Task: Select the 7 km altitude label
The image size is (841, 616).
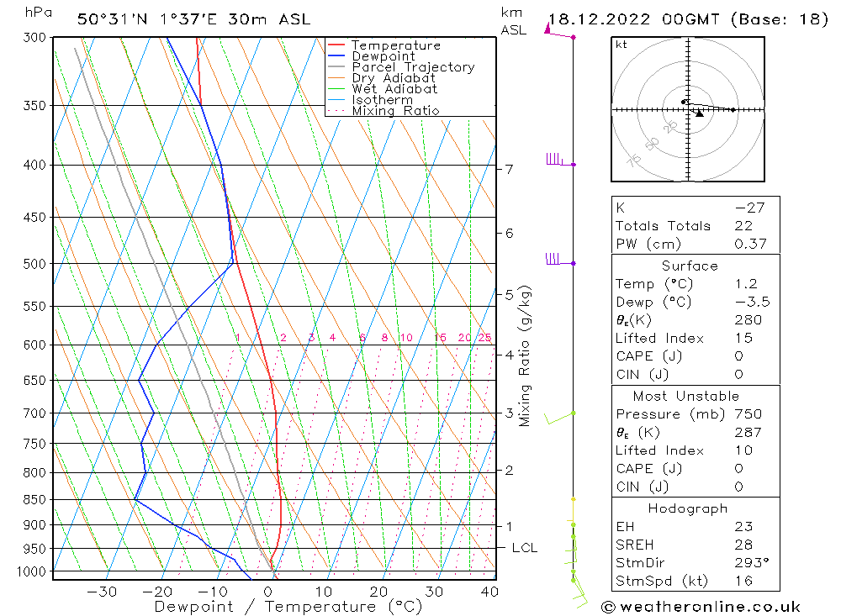Action: [x=509, y=170]
